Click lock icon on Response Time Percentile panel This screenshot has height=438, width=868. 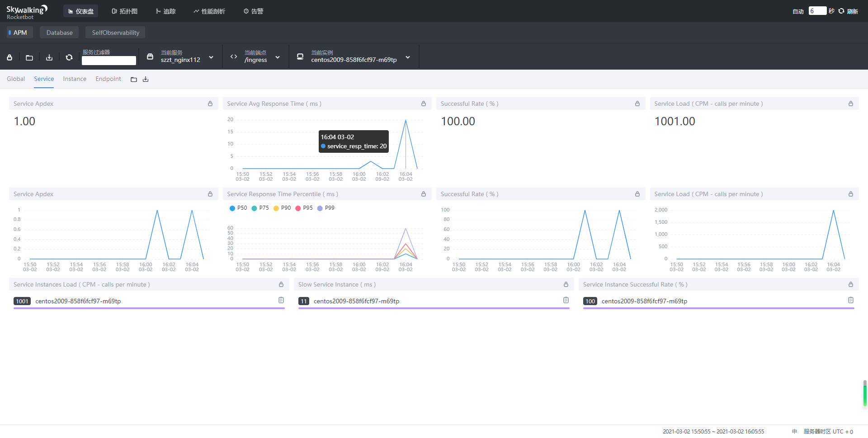point(424,194)
